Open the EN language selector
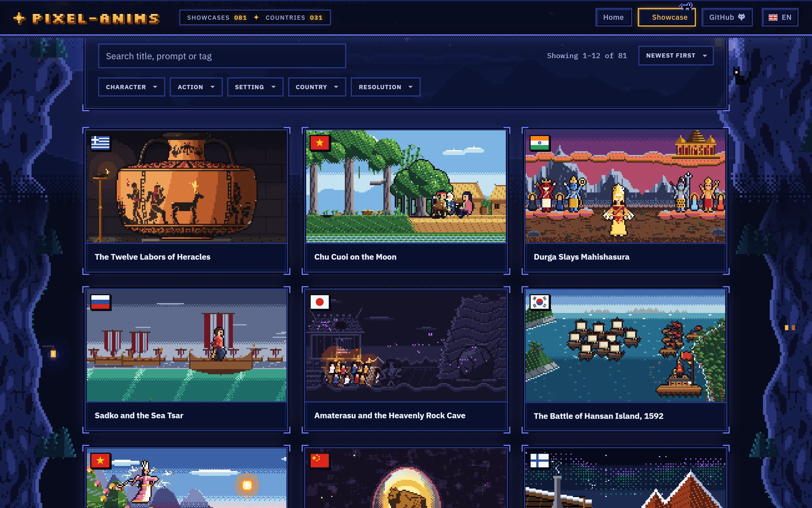The image size is (812, 508). tap(780, 17)
